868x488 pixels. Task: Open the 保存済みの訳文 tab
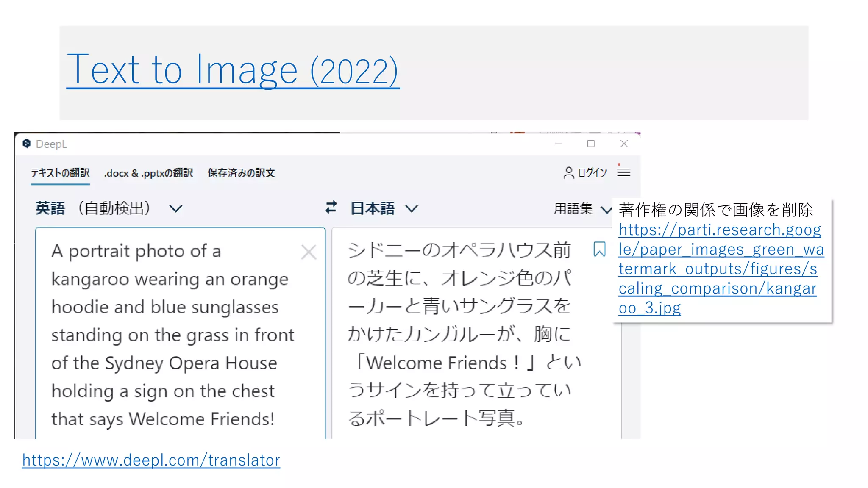click(241, 173)
